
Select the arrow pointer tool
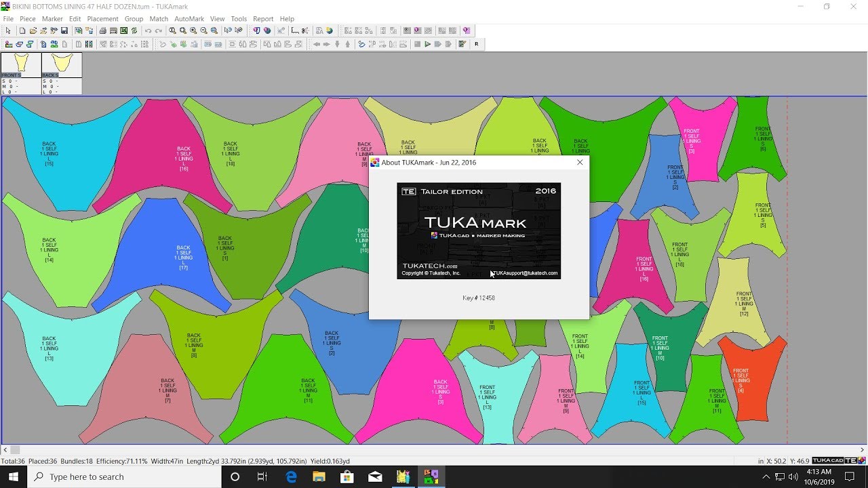click(8, 30)
